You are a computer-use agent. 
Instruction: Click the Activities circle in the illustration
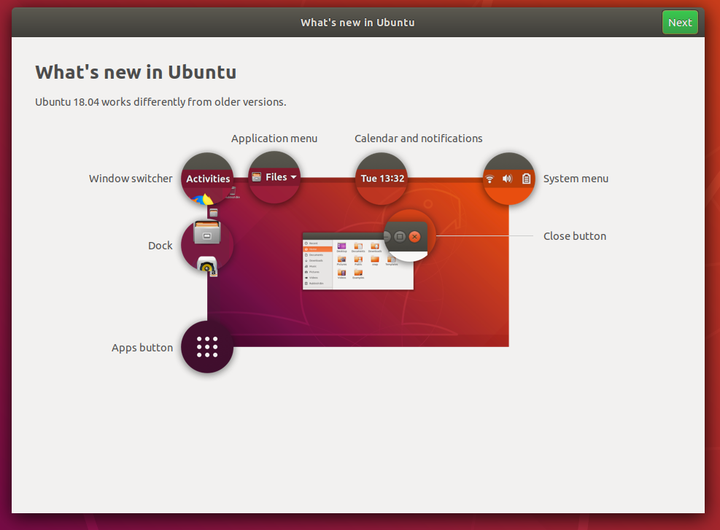pyautogui.click(x=208, y=178)
